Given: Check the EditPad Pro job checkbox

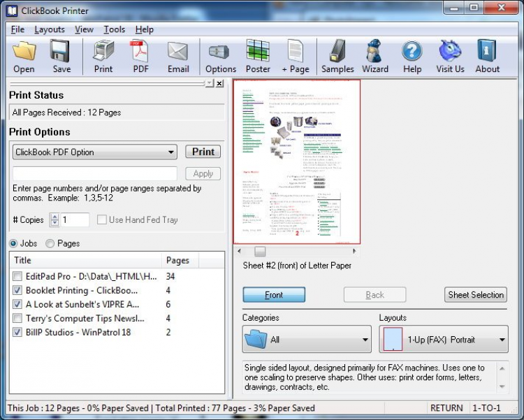Looking at the screenshot, I should tap(17, 276).
